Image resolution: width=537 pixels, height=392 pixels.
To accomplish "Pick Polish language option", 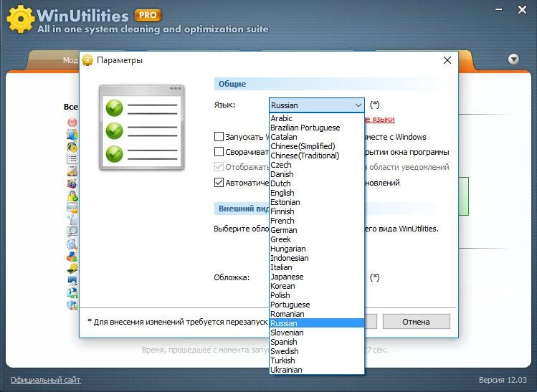I will 316,295.
